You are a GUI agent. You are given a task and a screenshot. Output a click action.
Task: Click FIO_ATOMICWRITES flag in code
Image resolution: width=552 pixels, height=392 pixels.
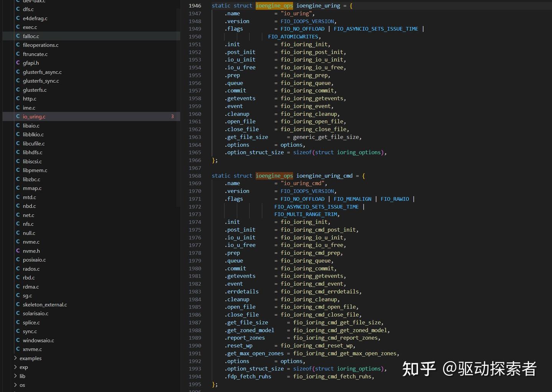click(x=293, y=37)
